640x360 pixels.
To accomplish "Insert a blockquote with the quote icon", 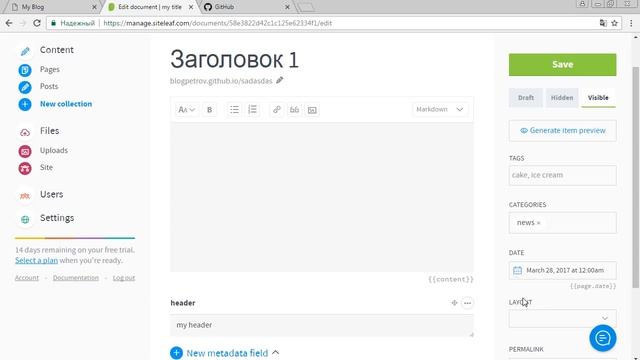I will coord(294,109).
